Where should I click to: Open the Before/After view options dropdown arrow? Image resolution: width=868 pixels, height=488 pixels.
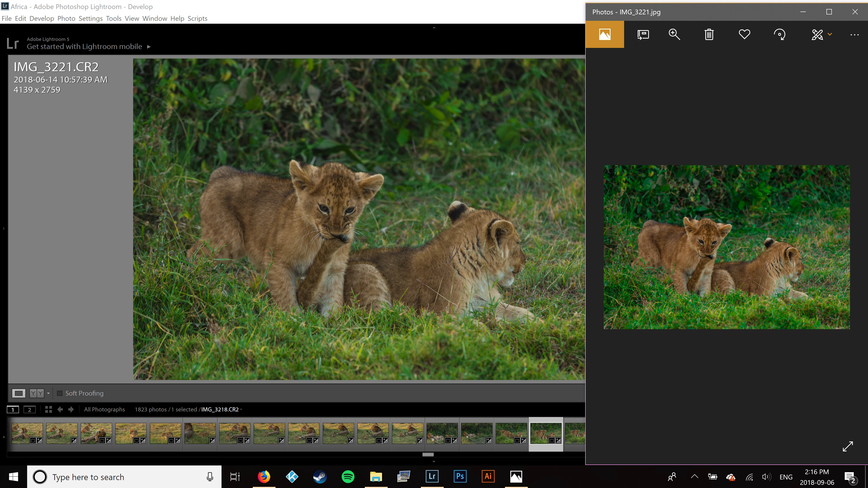coord(48,393)
